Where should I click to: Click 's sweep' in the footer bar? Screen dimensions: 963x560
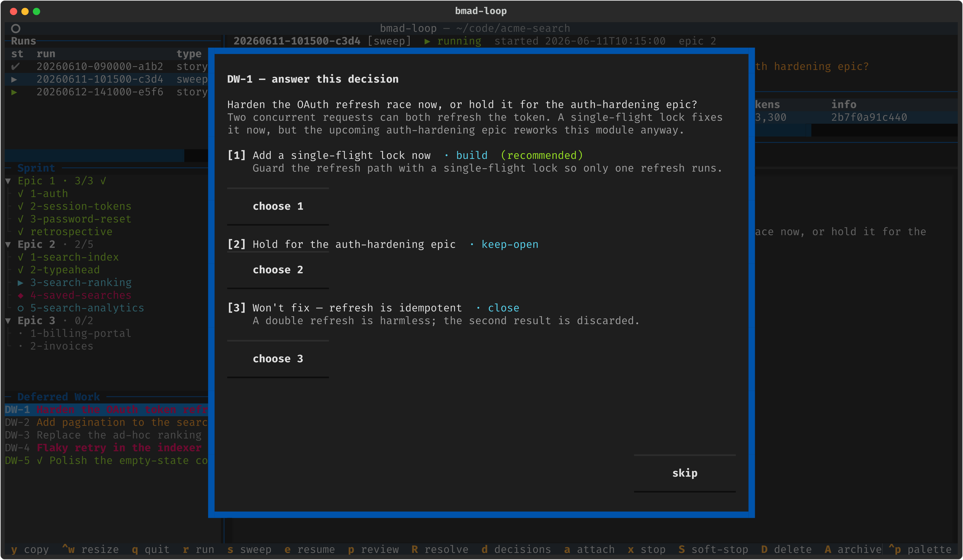coord(249,549)
